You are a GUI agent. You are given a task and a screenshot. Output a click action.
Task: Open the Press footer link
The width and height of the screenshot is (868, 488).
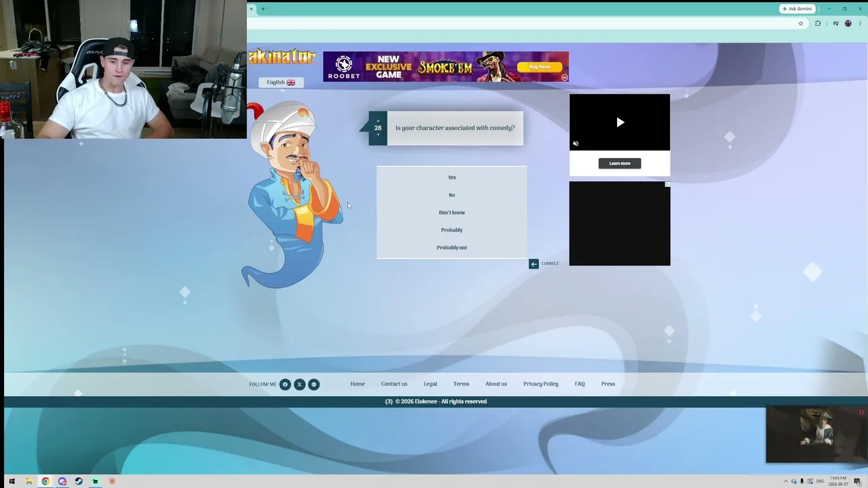[x=608, y=384]
